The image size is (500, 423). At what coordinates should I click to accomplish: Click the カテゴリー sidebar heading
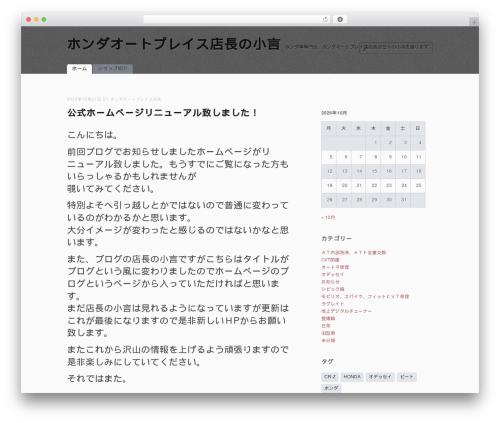tap(336, 239)
